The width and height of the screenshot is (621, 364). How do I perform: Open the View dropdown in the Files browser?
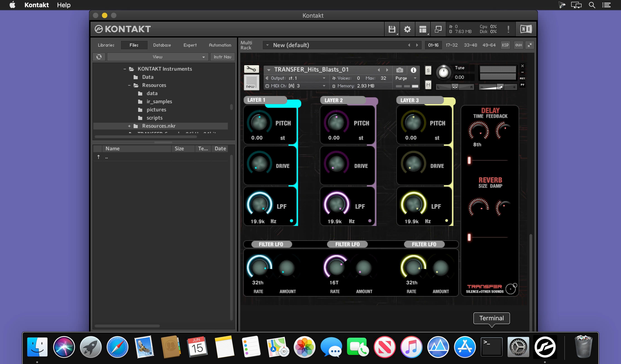[158, 57]
